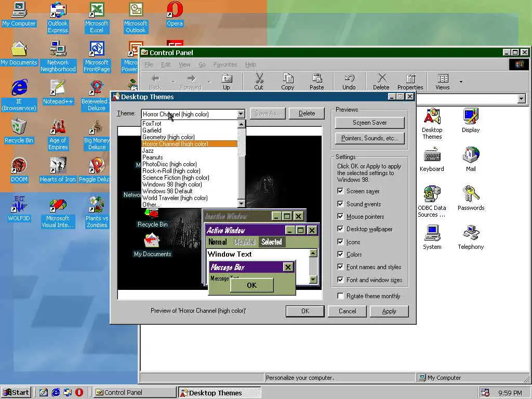Choose Windows 98 Default theme
This screenshot has width=532, height=399.
coord(189,191)
